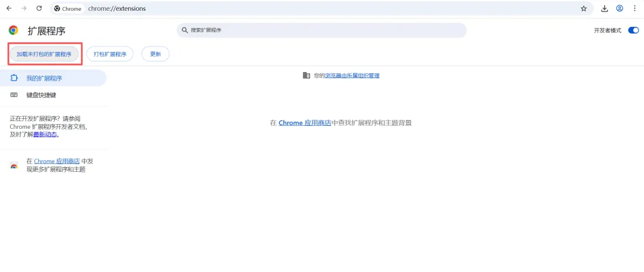
Task: Click the organization building icon
Action: pyautogui.click(x=306, y=76)
